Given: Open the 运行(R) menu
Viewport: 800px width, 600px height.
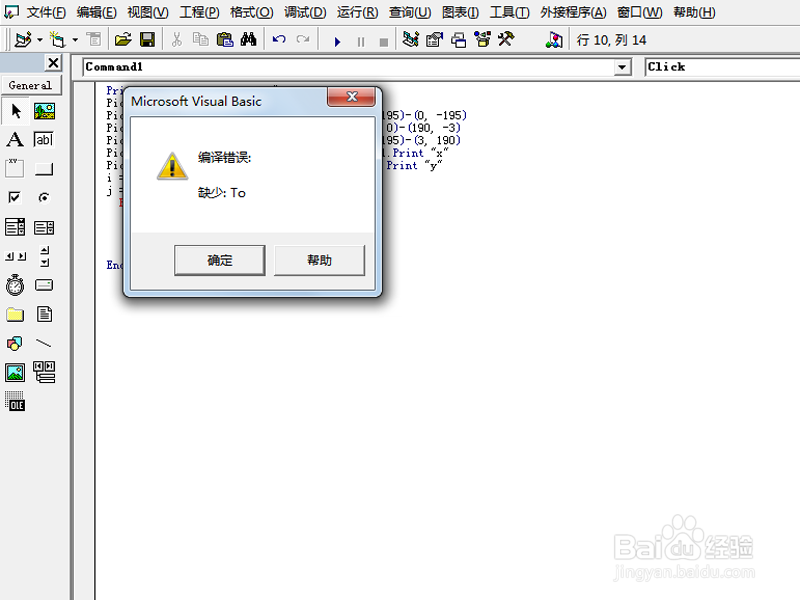Looking at the screenshot, I should coord(358,12).
